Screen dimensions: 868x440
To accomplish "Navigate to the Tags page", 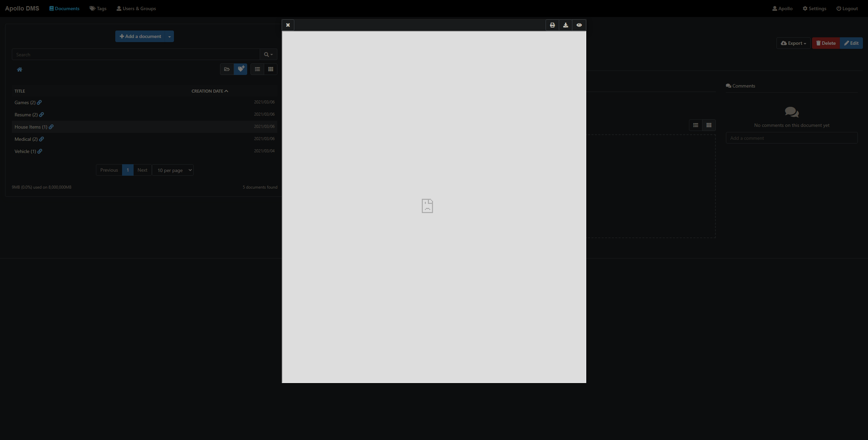I will coord(98,8).
